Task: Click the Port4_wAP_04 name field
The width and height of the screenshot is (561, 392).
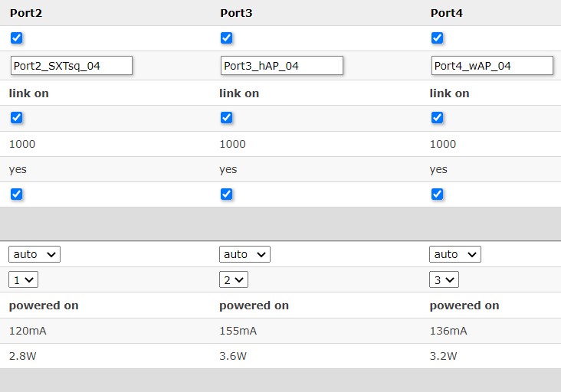Action: point(491,66)
